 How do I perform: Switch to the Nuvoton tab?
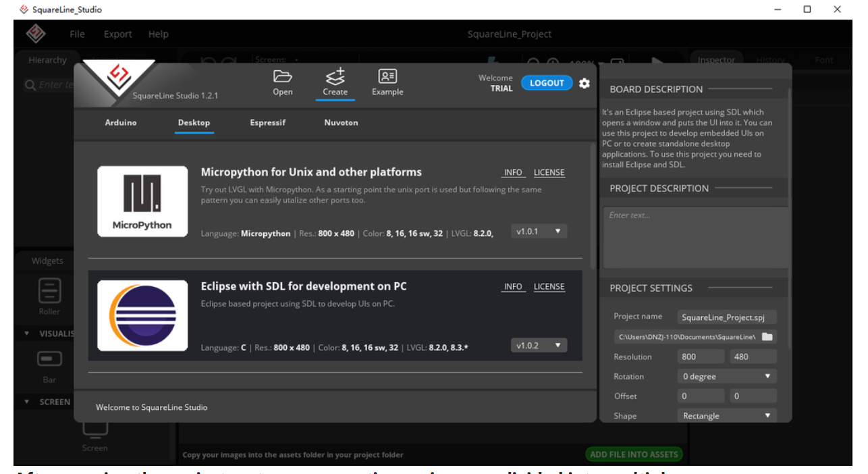pos(341,122)
